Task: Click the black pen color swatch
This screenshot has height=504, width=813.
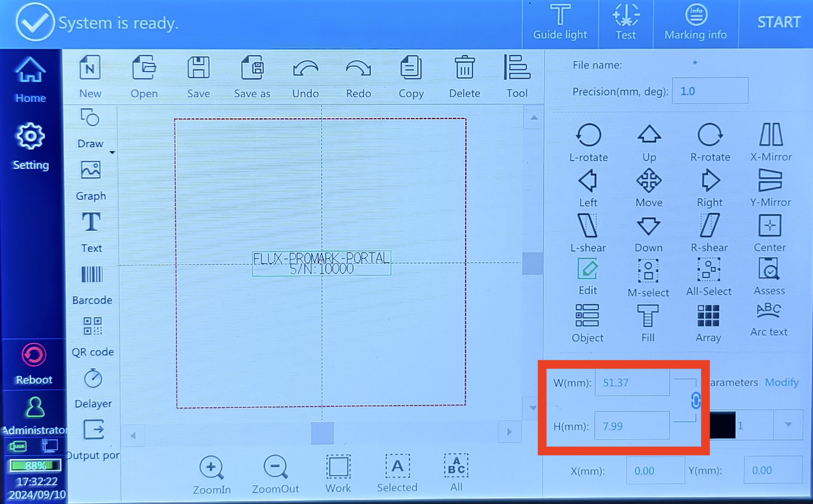Action: click(723, 425)
